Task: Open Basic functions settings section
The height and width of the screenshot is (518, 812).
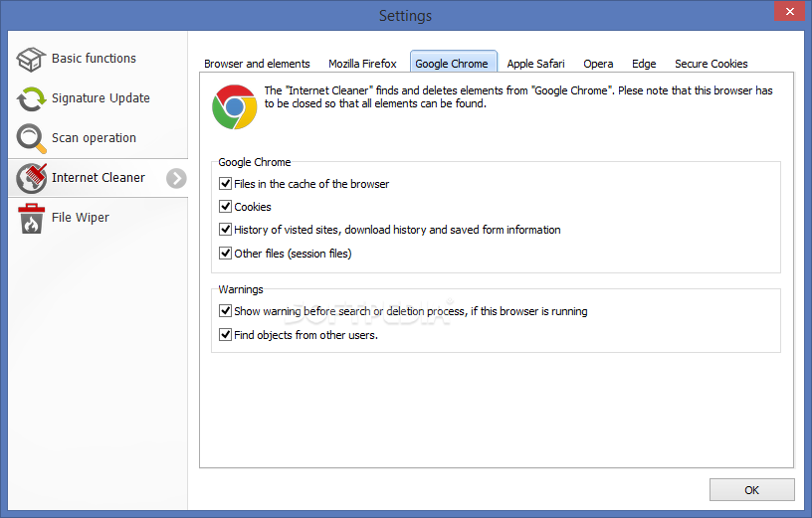Action: [98, 59]
